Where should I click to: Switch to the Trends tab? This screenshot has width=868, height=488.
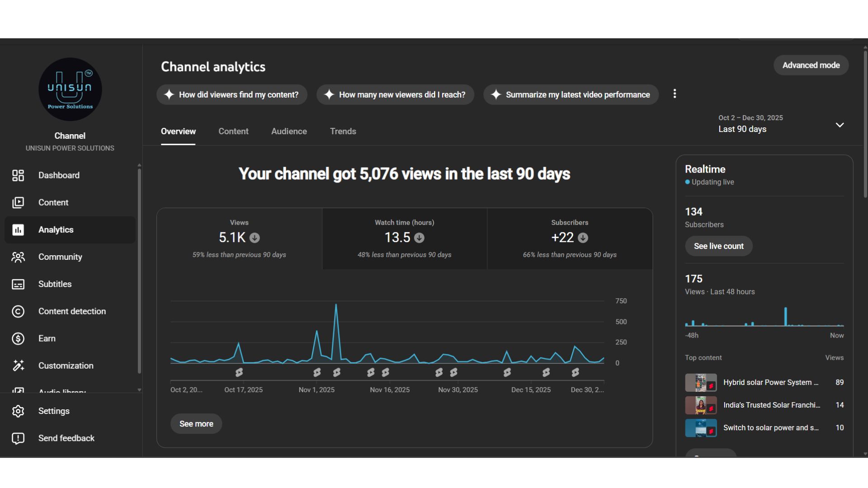[x=343, y=131]
